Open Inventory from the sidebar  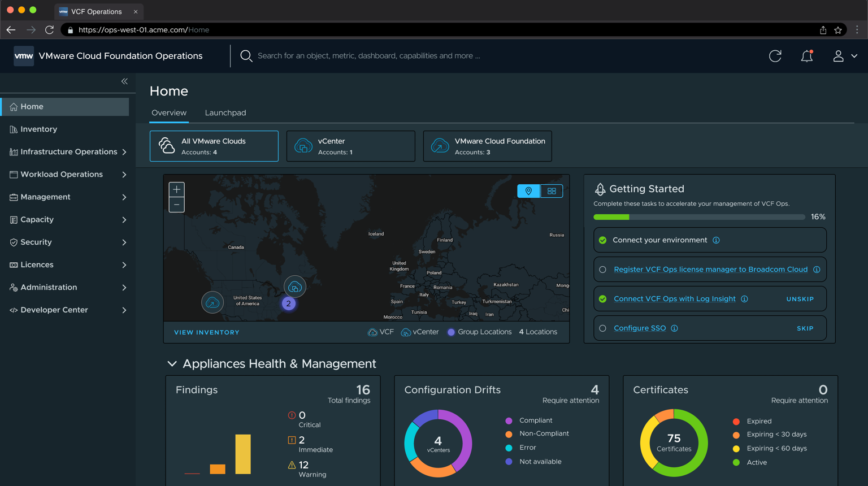click(x=38, y=129)
